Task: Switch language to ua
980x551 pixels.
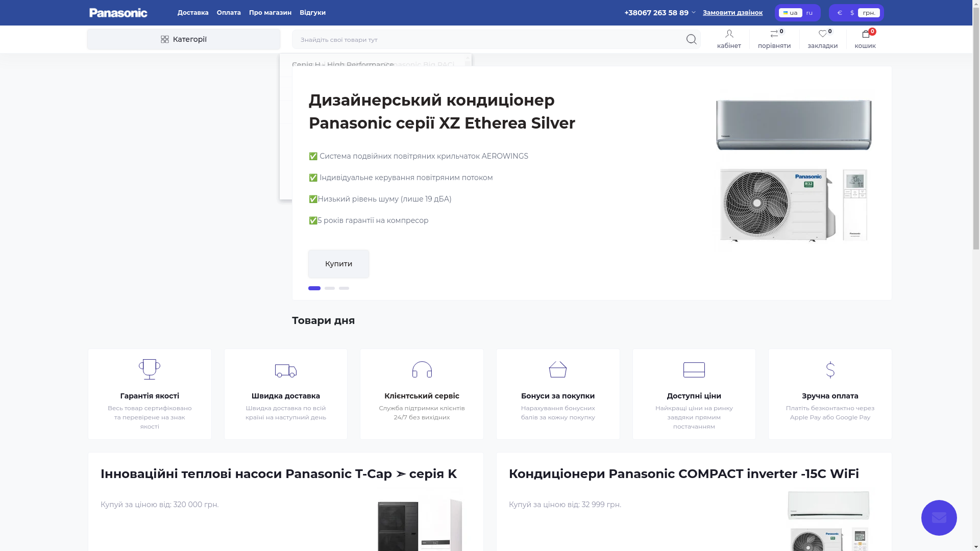Action: (791, 13)
